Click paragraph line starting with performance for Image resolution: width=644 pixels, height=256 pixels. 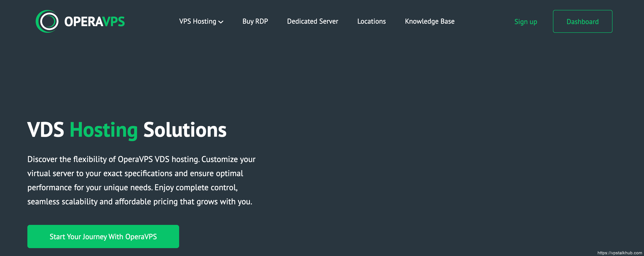(x=132, y=187)
